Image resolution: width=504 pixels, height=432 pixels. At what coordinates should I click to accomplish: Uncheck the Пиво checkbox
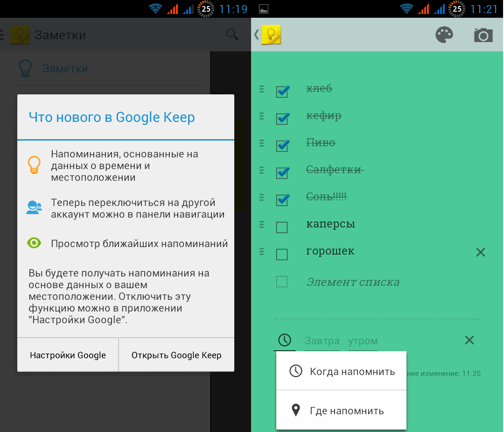282,145
